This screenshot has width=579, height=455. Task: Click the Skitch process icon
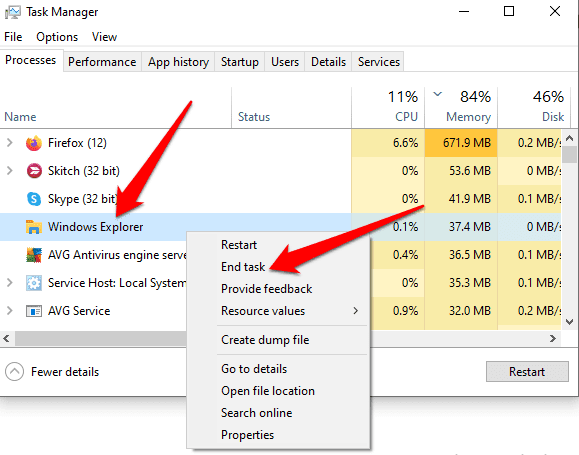point(34,171)
